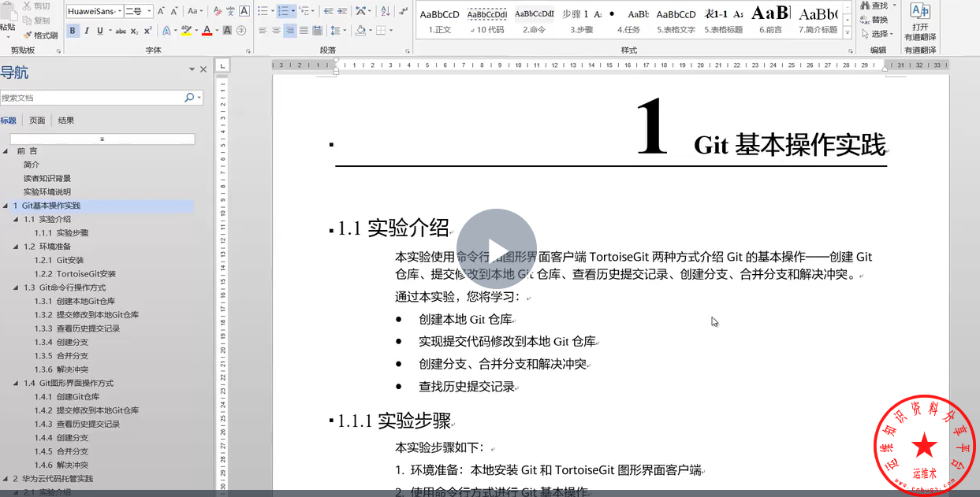The width and height of the screenshot is (980, 497).
Task: Click the clear formatting eraser icon
Action: 218,11
